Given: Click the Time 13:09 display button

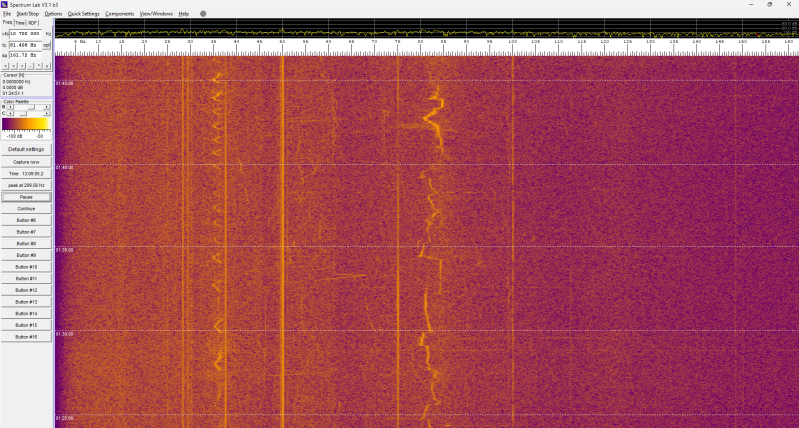Looking at the screenshot, I should 26,174.
